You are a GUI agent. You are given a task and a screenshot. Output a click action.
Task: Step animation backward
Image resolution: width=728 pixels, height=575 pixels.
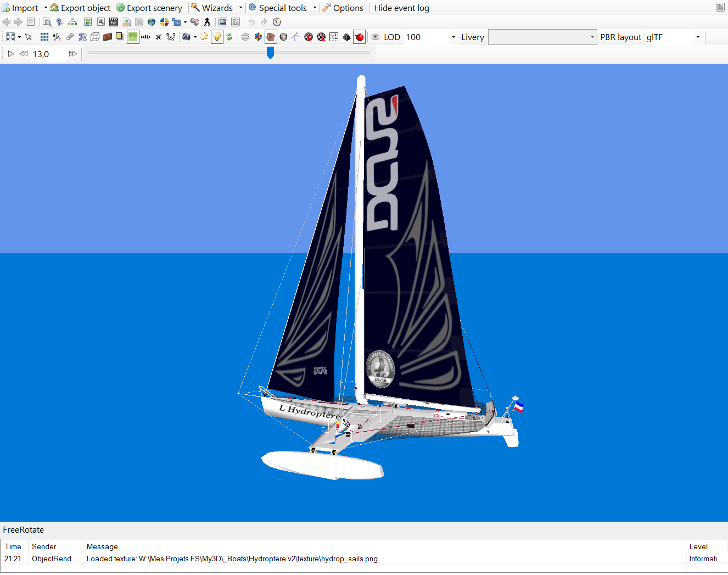[x=24, y=54]
